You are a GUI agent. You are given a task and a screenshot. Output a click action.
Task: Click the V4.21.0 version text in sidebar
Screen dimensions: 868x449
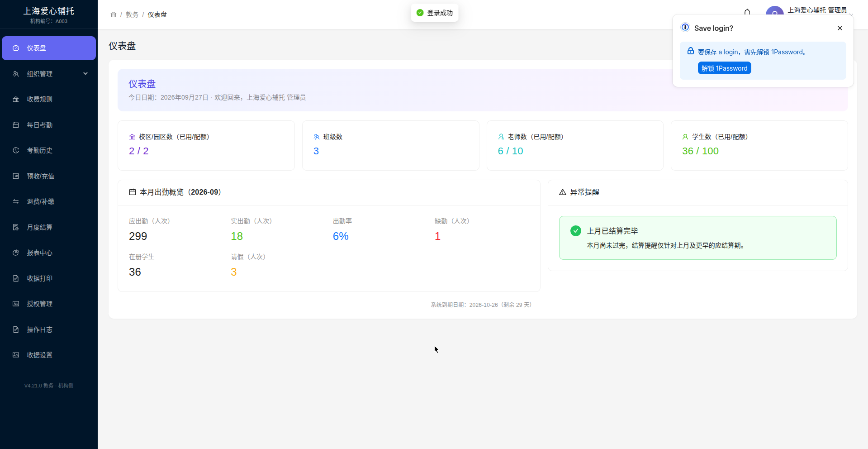coord(49,386)
